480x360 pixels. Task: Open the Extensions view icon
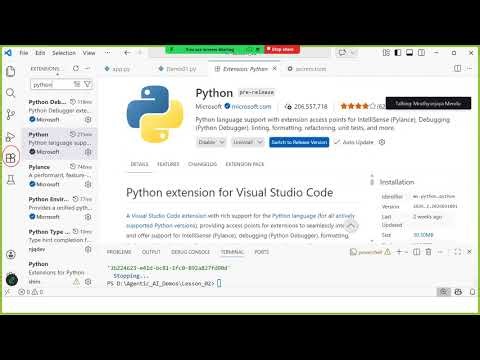pos(11,158)
